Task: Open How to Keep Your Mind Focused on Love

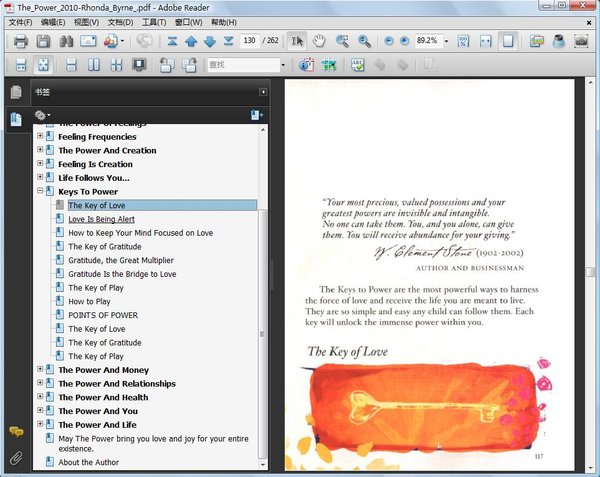Action: [x=140, y=233]
